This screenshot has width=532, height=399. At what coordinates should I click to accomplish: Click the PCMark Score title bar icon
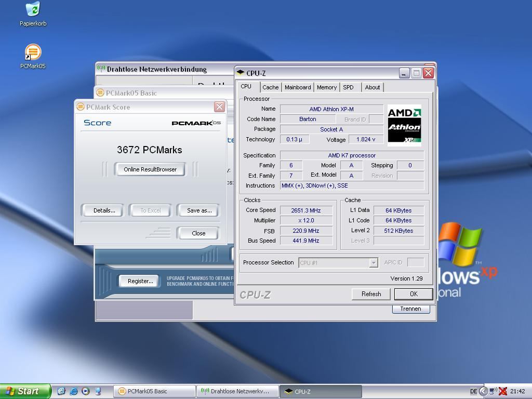click(x=81, y=107)
